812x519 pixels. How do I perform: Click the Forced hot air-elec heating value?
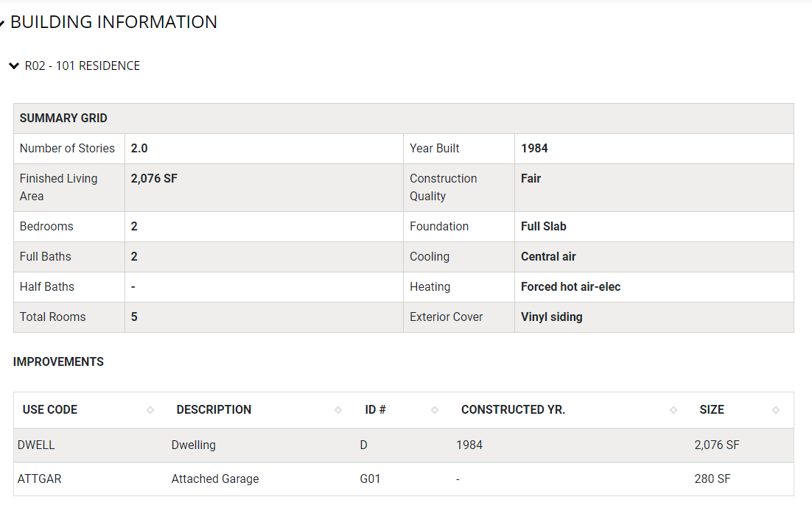coord(570,287)
